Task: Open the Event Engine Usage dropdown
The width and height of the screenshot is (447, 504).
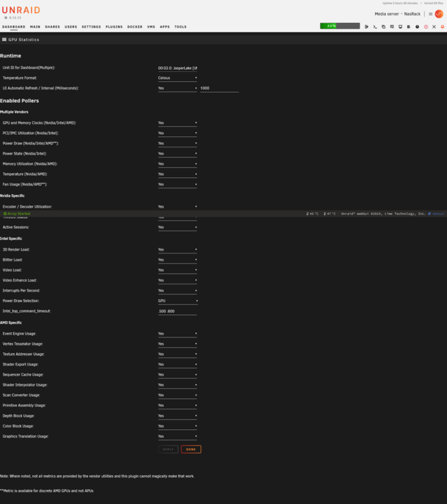Action: (x=177, y=334)
